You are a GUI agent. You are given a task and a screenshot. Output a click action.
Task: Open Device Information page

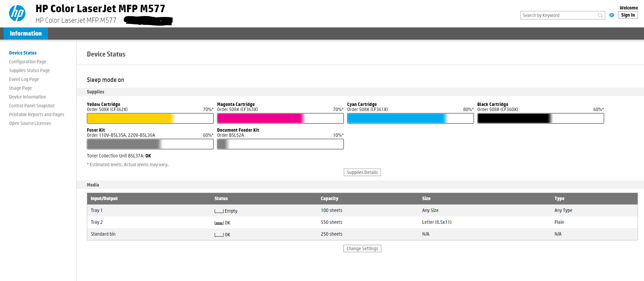[27, 97]
